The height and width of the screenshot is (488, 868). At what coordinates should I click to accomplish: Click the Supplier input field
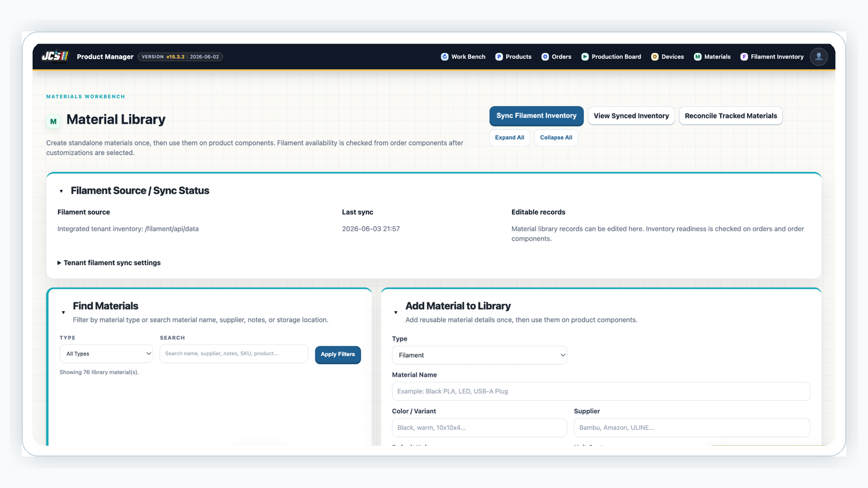tap(692, 427)
